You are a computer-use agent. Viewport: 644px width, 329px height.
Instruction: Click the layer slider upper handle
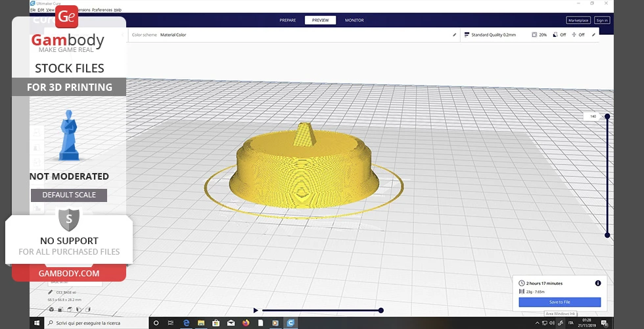pyautogui.click(x=607, y=116)
